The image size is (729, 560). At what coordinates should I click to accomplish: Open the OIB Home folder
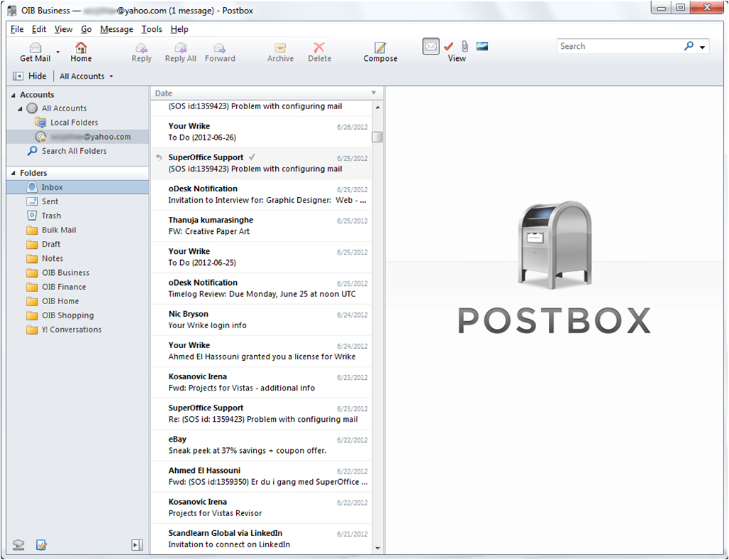[x=60, y=301]
